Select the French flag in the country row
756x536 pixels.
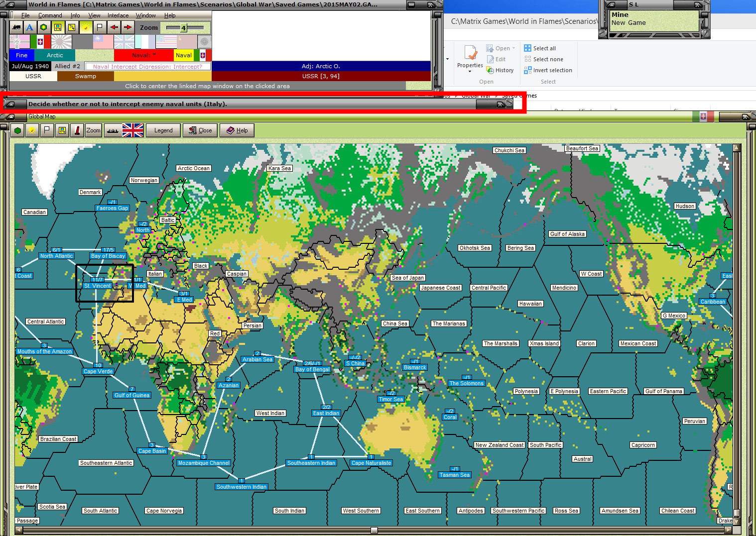tap(145, 42)
